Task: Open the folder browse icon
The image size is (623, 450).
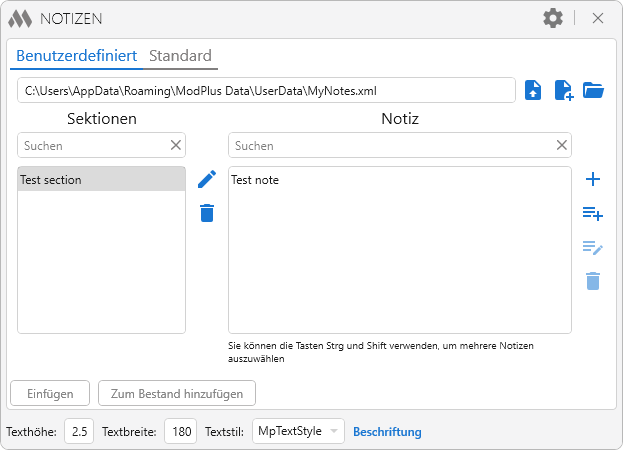Action: tap(594, 90)
